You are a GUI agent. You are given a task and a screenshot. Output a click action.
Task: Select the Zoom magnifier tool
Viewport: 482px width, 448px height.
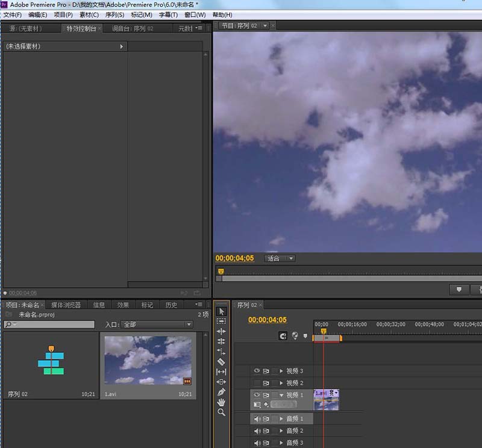[x=221, y=412]
